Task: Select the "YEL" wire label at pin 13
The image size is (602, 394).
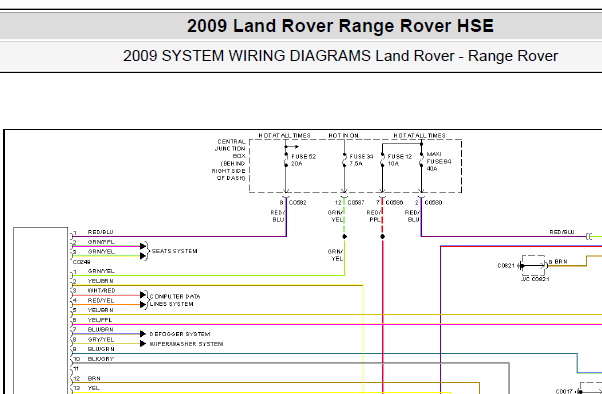Action: click(x=94, y=388)
